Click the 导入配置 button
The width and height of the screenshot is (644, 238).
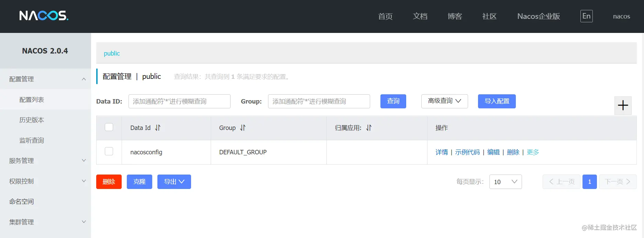[x=497, y=101]
